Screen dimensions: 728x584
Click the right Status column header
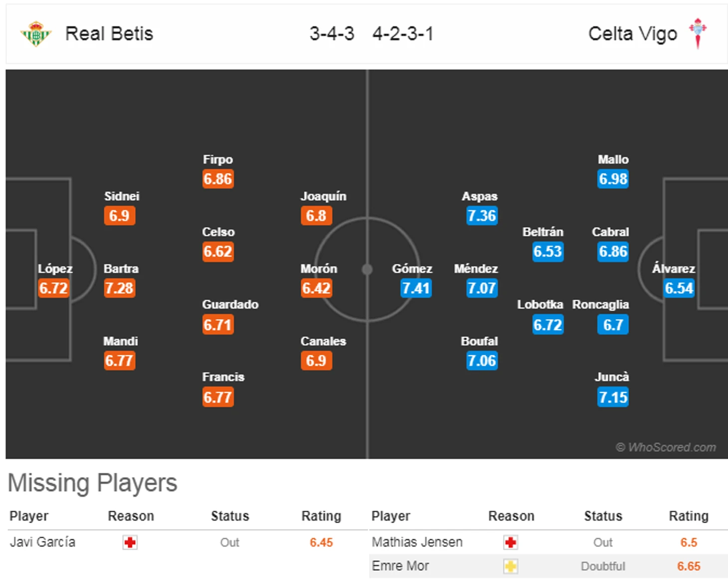click(x=603, y=516)
